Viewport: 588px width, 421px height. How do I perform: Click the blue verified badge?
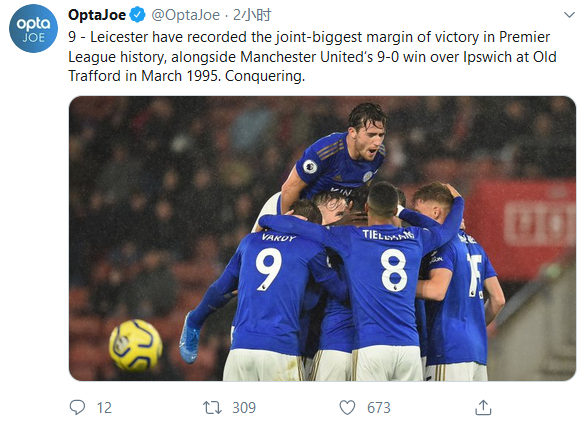[x=137, y=15]
